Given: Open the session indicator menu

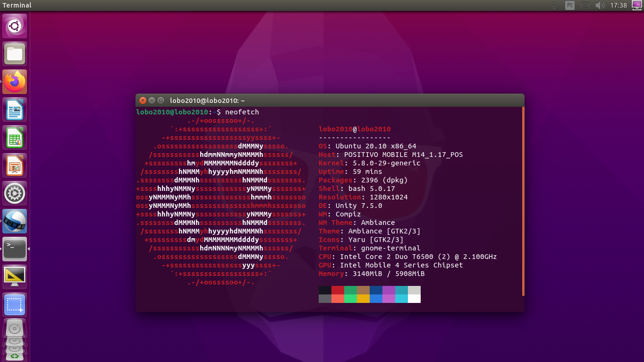Looking at the screenshot, I should point(636,5).
